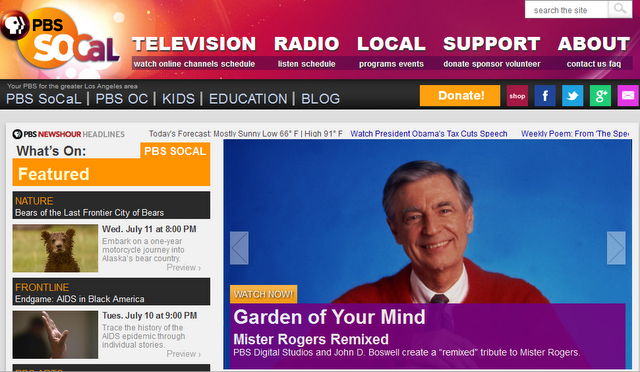The height and width of the screenshot is (372, 640).
Task: Click the bear cub thumbnail
Action: point(55,248)
